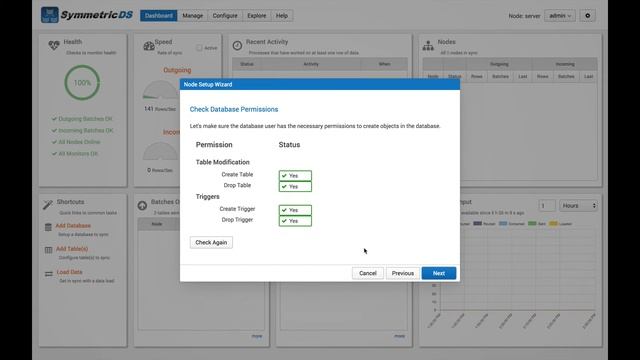Click the All Monitors OK text
The height and width of the screenshot is (360, 640).
coord(78,154)
